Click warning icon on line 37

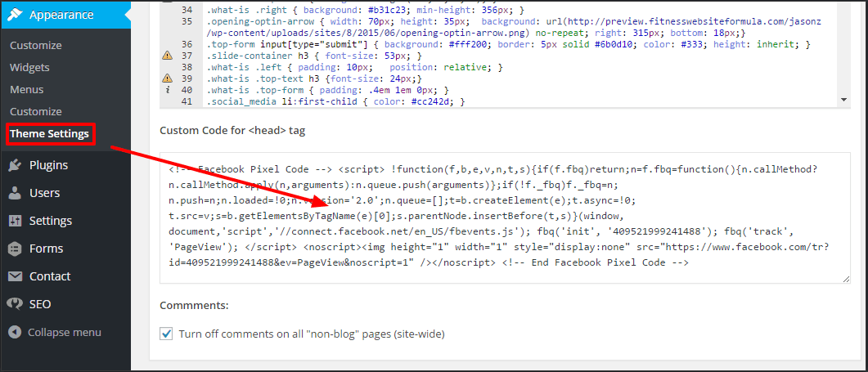click(166, 56)
